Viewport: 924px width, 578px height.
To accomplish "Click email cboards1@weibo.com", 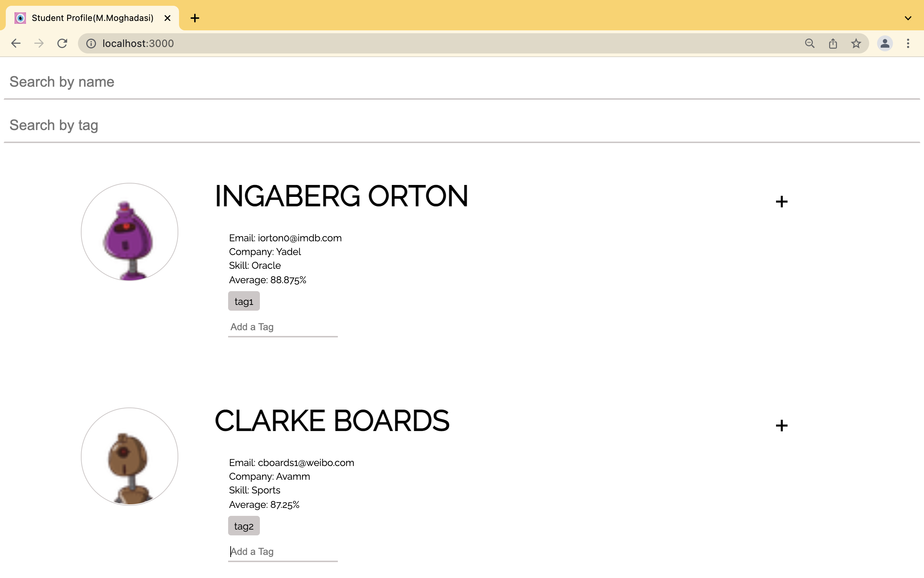I will 306,463.
